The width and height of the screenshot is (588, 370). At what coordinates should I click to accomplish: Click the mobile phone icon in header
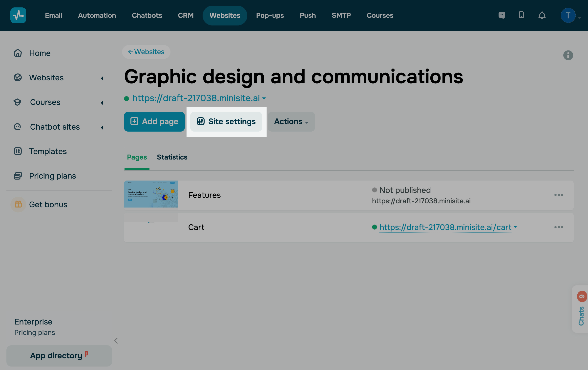(521, 15)
